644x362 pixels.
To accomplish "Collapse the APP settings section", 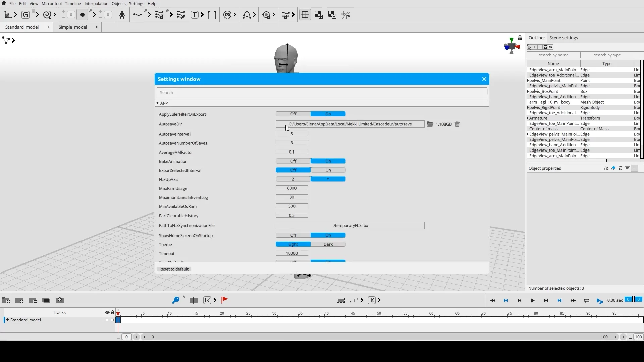I will pyautogui.click(x=157, y=103).
